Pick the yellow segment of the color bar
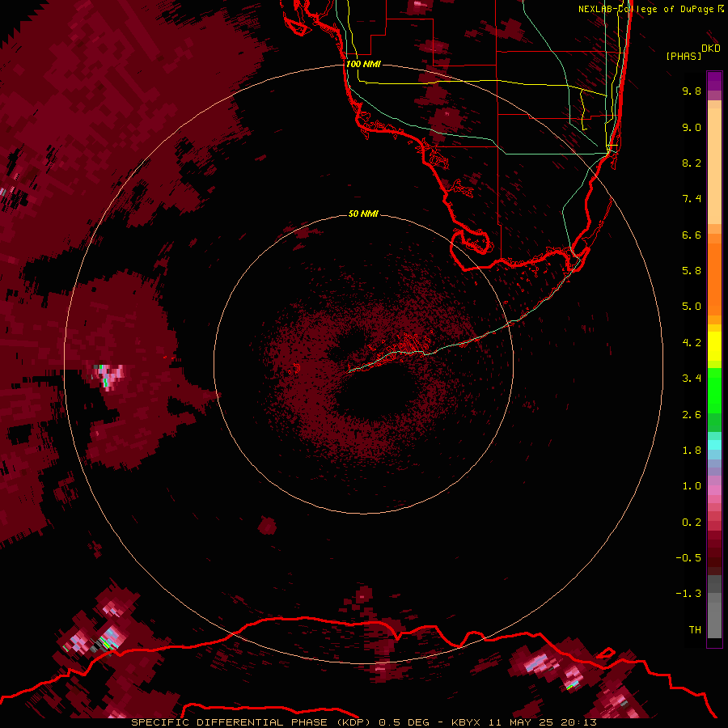Image resolution: width=728 pixels, height=728 pixels. tap(714, 346)
